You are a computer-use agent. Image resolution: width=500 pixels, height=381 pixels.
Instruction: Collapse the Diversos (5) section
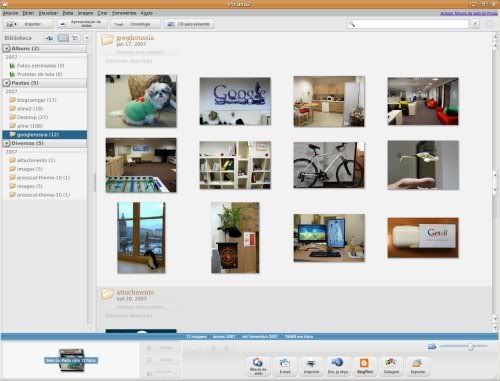pyautogui.click(x=6, y=143)
